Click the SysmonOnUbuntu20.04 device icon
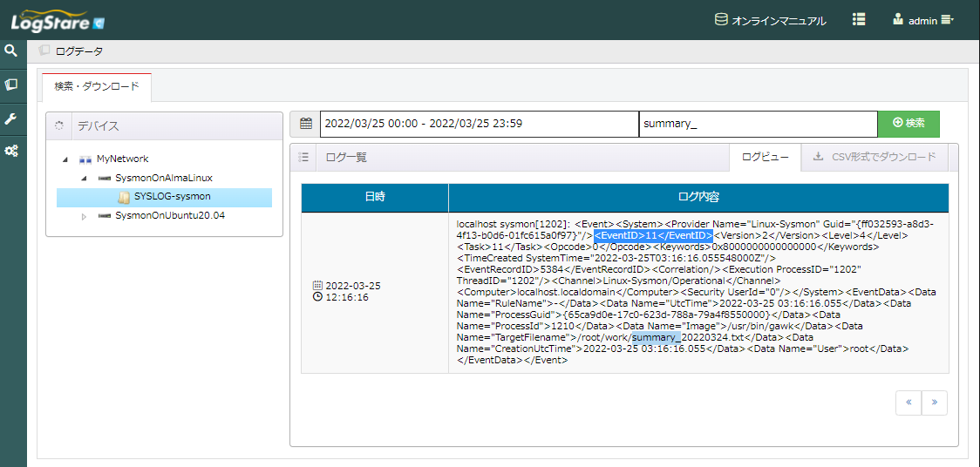Viewport: 980px width, 467px height. [x=105, y=216]
